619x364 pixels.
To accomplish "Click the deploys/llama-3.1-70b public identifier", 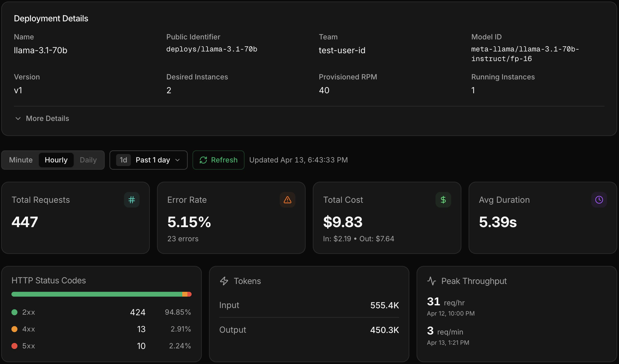I will (x=212, y=49).
